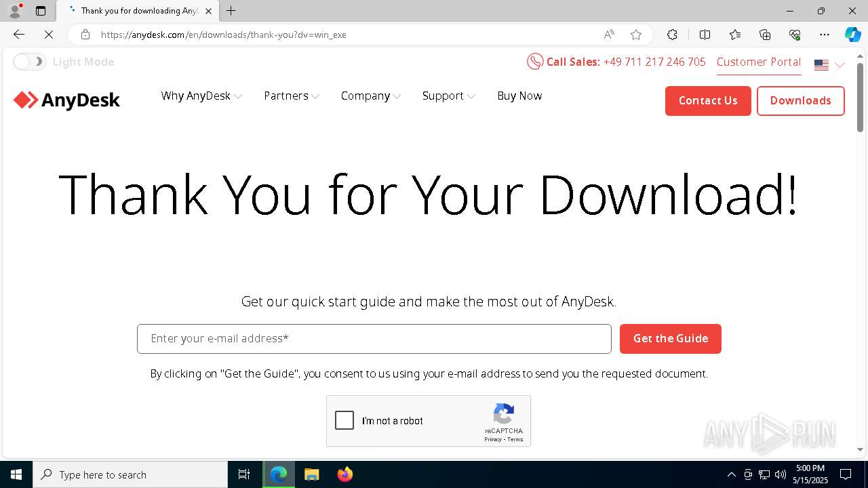Click the scrollbar down arrow
Viewport: 868px width, 488px height.
860,449
